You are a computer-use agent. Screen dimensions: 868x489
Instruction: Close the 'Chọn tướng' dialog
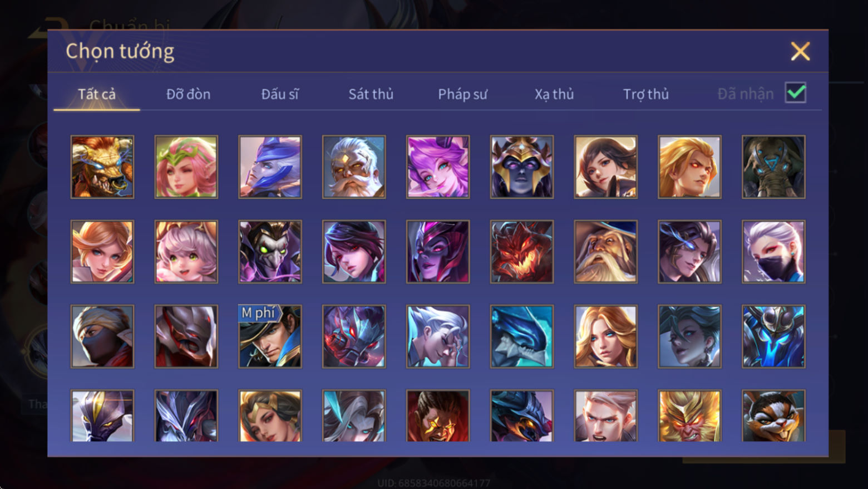pos(800,51)
